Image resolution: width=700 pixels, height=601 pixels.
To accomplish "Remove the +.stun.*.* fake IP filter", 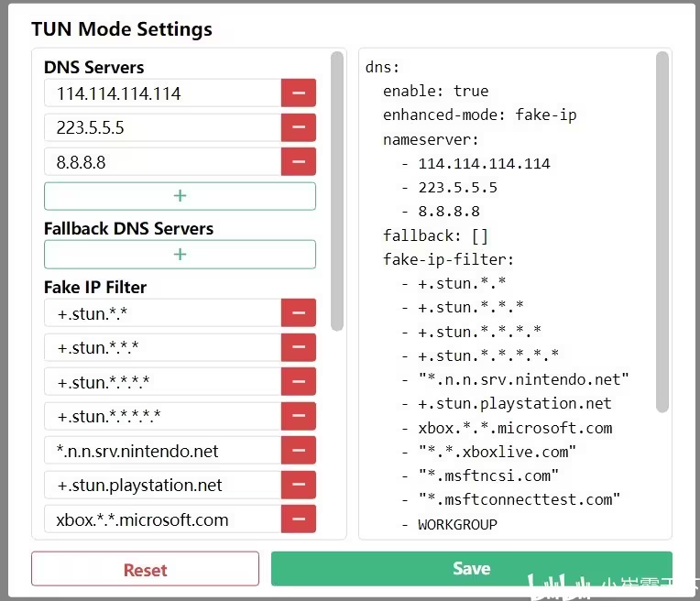I will coord(299,313).
